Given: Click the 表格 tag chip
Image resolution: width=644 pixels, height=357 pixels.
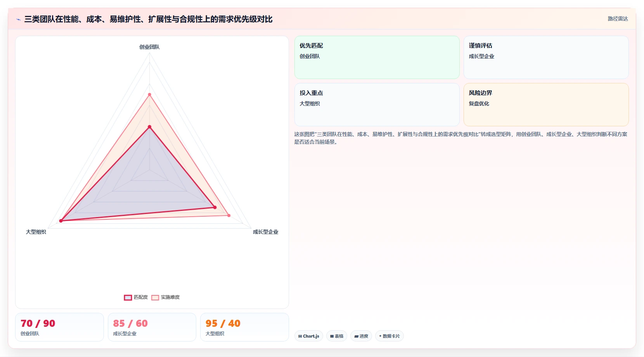Looking at the screenshot, I should [337, 336].
